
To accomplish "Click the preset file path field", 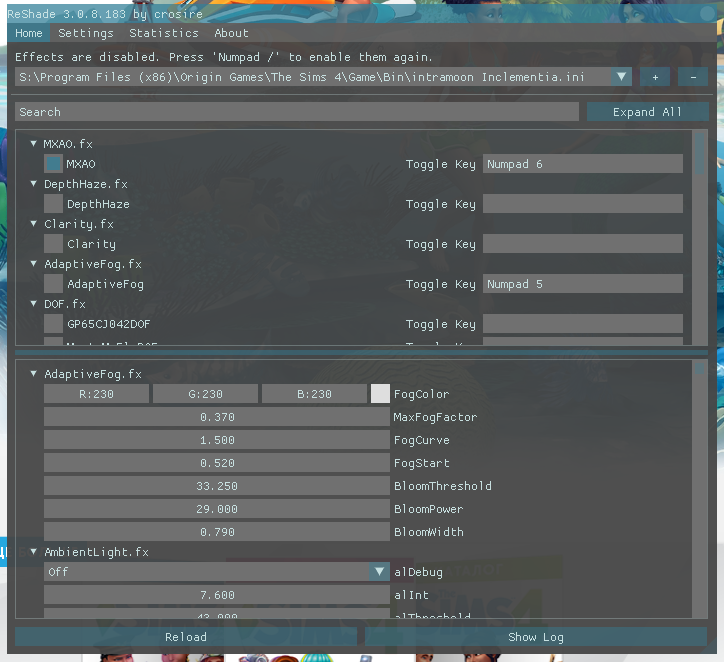I will click(313, 77).
